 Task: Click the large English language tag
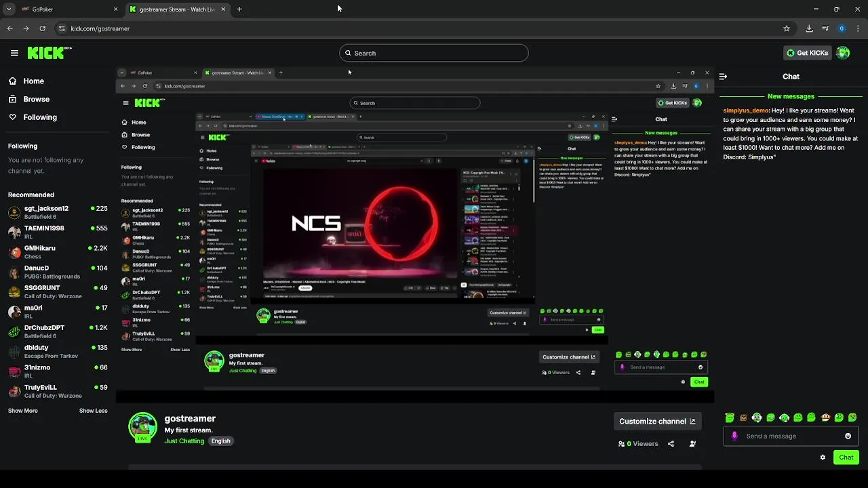pyautogui.click(x=220, y=441)
